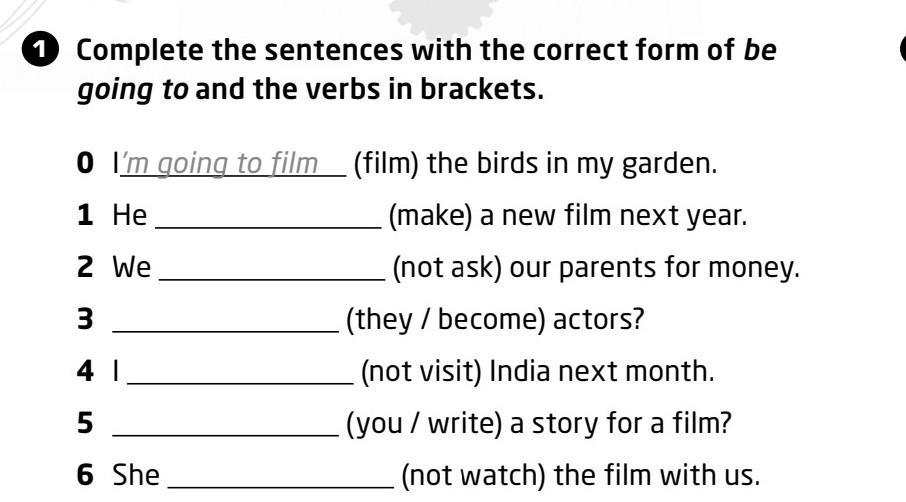This screenshot has width=906, height=502.
Task: Click the blank before '(you / write)'
Action: pyautogui.click(x=225, y=427)
